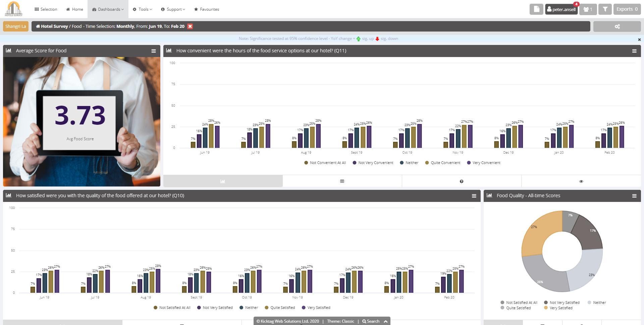Screen dimensions: 644x325
Task: Open the Favourites menu
Action: point(206,9)
